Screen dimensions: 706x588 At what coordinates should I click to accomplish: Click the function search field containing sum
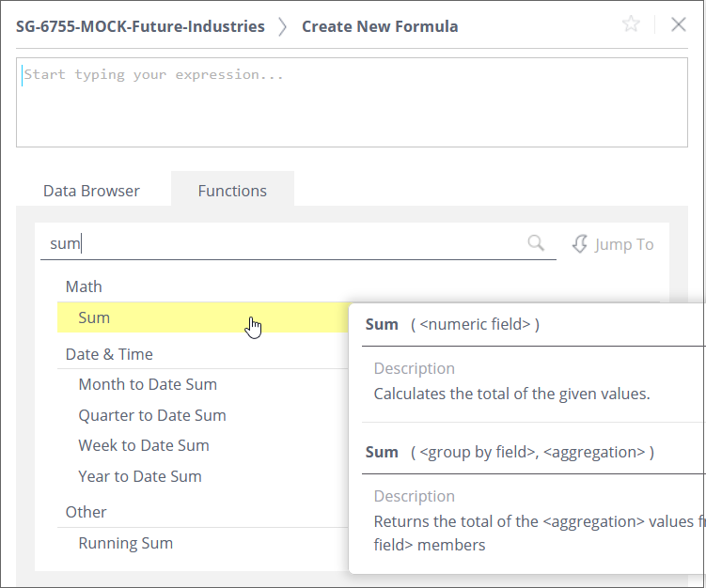point(282,244)
